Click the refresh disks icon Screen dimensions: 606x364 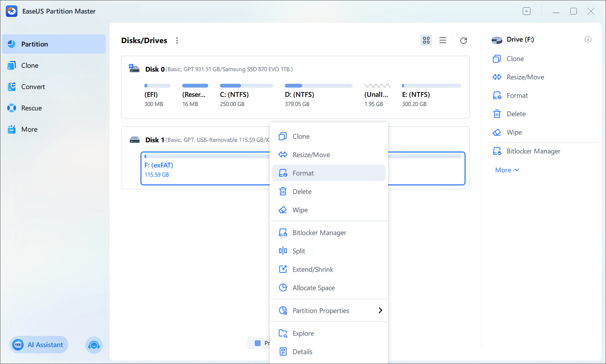[x=464, y=41]
